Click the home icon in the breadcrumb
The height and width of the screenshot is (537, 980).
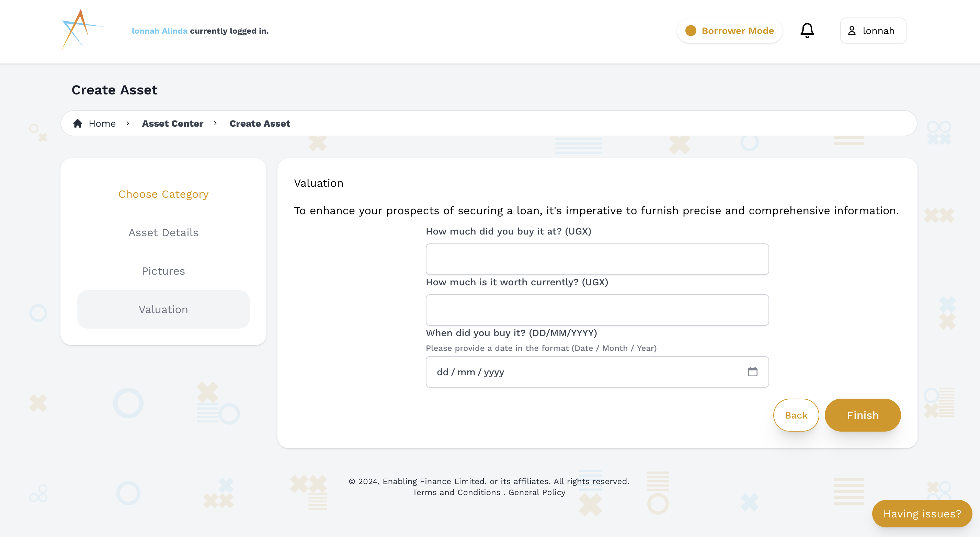tap(77, 123)
